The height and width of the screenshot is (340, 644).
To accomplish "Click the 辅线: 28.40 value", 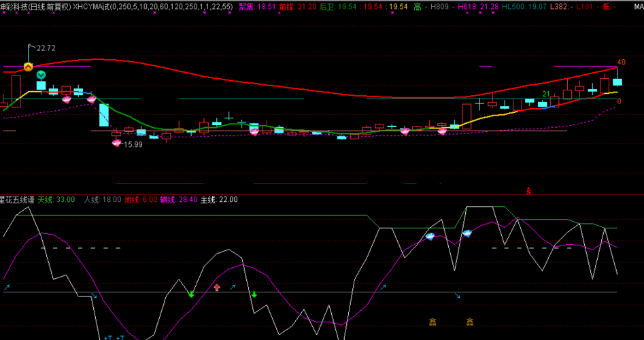I will point(179,199).
